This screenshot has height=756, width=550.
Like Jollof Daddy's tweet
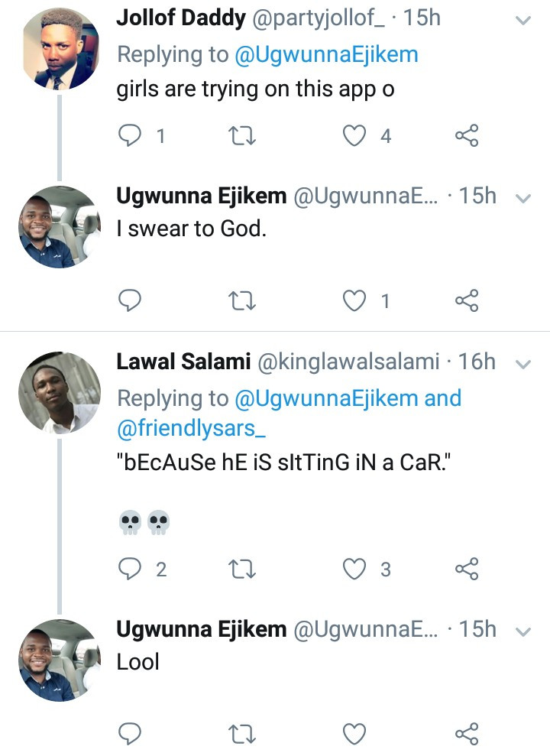[354, 136]
